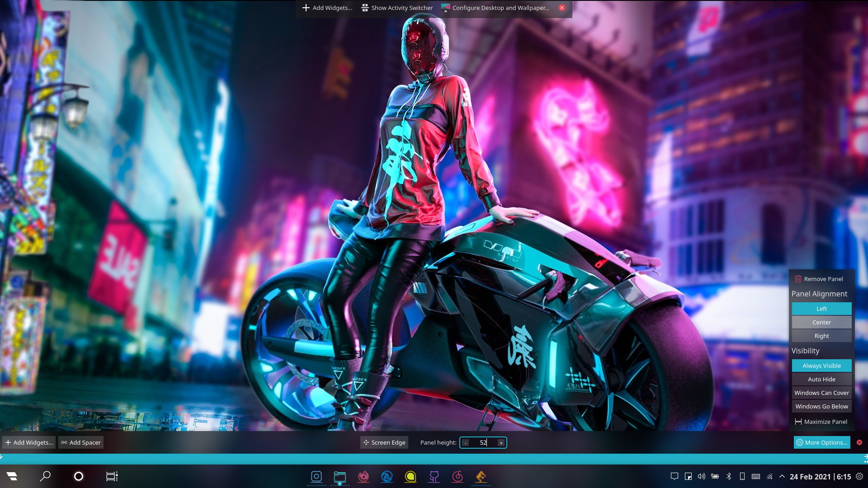
Task: Click Add Widgets... in bottom panel toolbar
Action: point(29,442)
